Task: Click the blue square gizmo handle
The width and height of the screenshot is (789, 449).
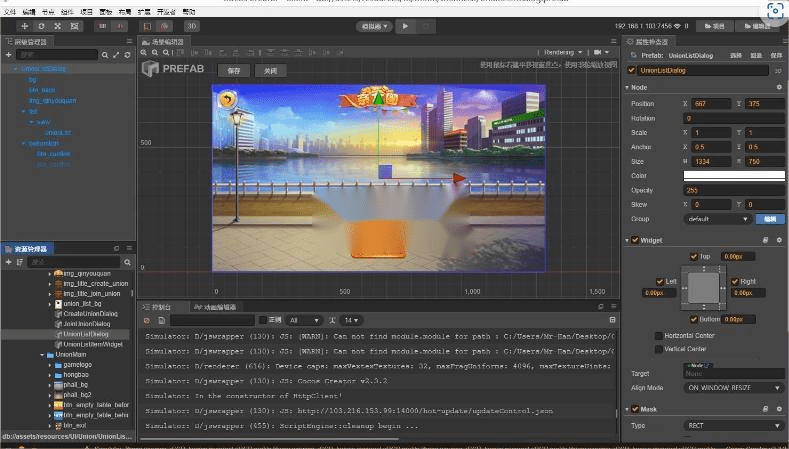Action: pyautogui.click(x=385, y=171)
